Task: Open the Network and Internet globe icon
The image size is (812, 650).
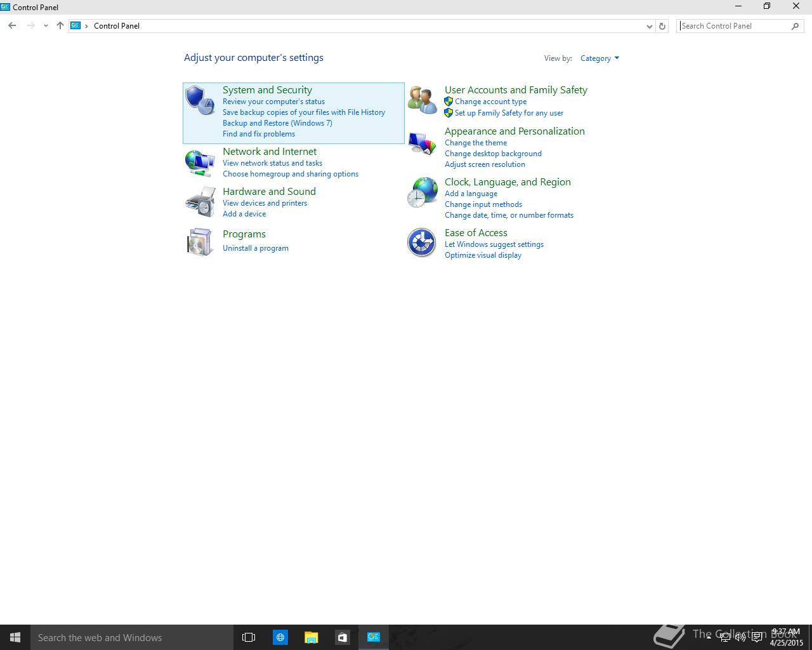Action: pyautogui.click(x=200, y=163)
